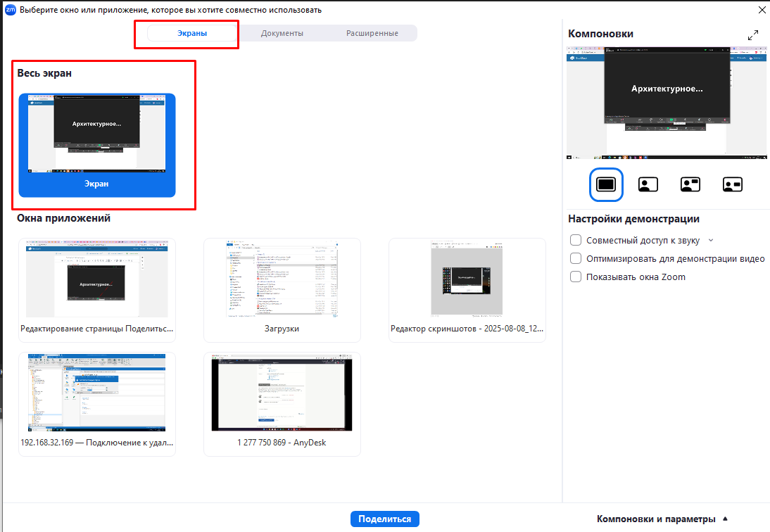Enable the Совместный доступ к звуку checkbox
Viewport: 770px width, 532px height.
576,240
